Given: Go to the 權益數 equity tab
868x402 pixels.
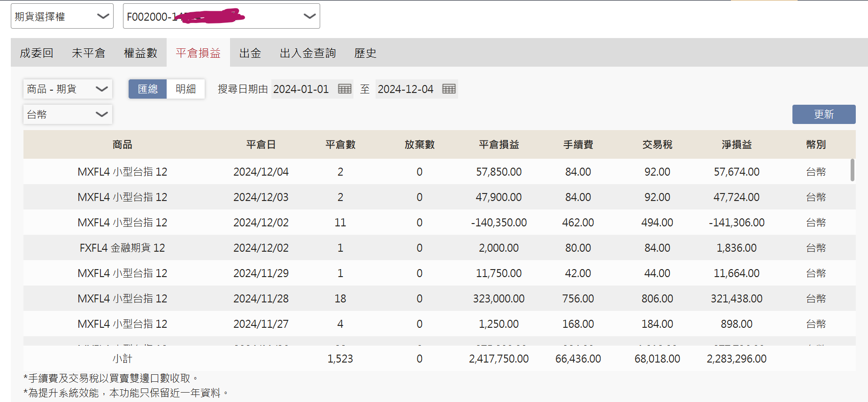Looking at the screenshot, I should coord(140,53).
